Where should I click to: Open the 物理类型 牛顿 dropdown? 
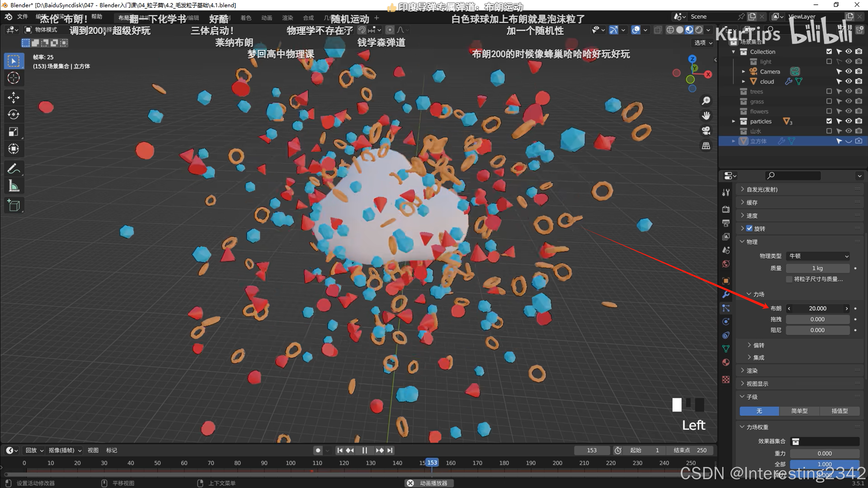coord(817,256)
